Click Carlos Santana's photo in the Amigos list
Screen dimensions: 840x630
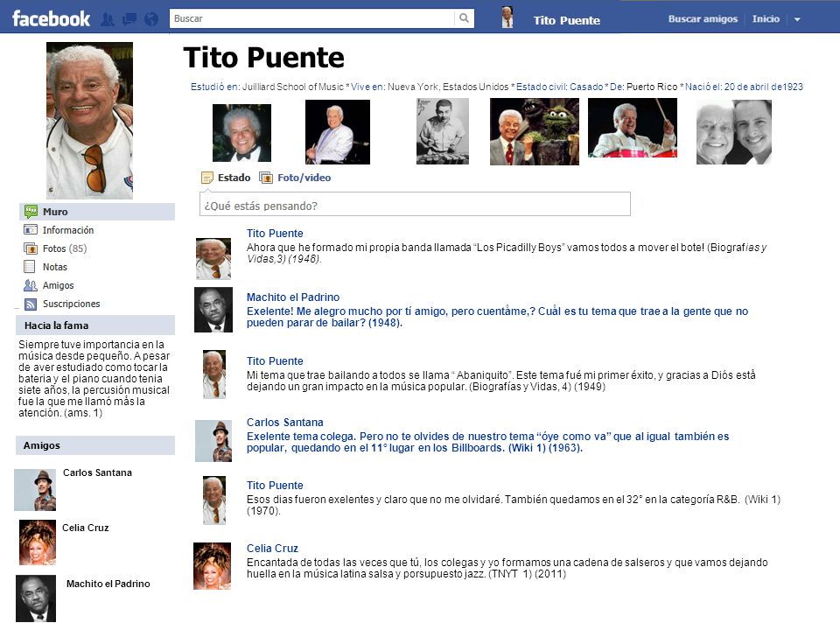click(35, 490)
